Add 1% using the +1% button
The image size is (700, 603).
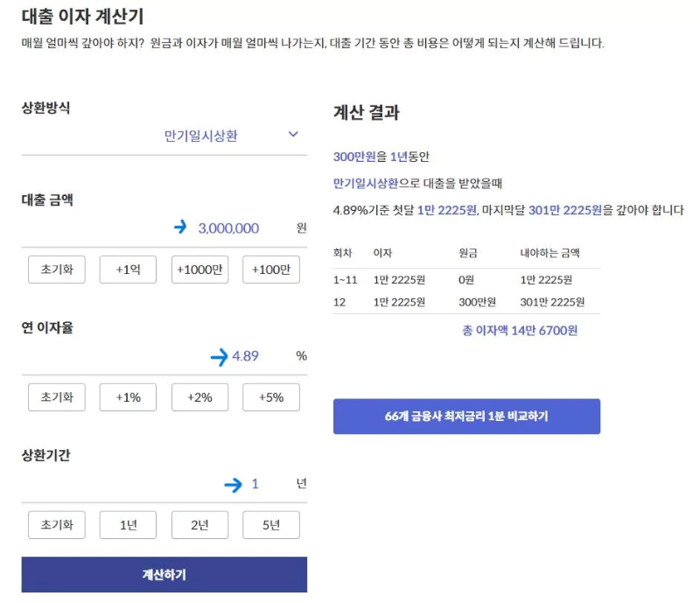tap(128, 397)
